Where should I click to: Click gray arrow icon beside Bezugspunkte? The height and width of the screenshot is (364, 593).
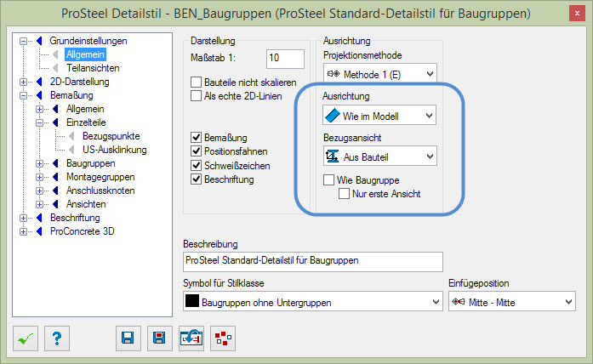[71, 136]
